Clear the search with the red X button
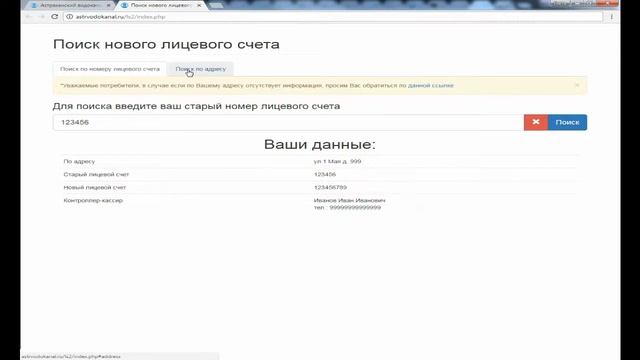The height and width of the screenshot is (360, 640). [x=536, y=122]
